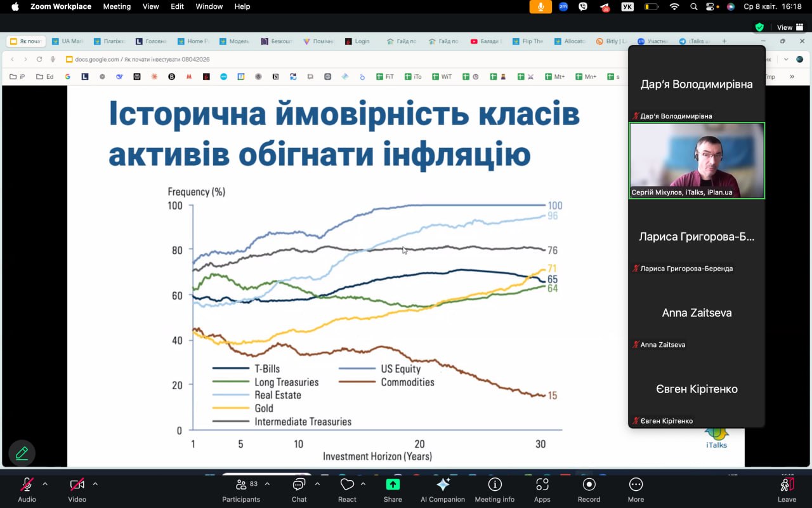Click the green Share screen button
This screenshot has height=508, width=812.
click(x=393, y=490)
